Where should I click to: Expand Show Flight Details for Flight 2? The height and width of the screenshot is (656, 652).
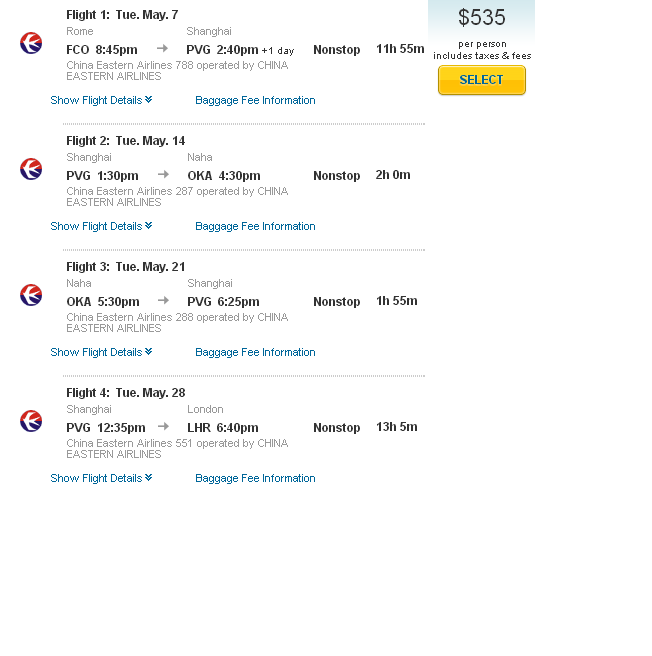click(x=101, y=226)
